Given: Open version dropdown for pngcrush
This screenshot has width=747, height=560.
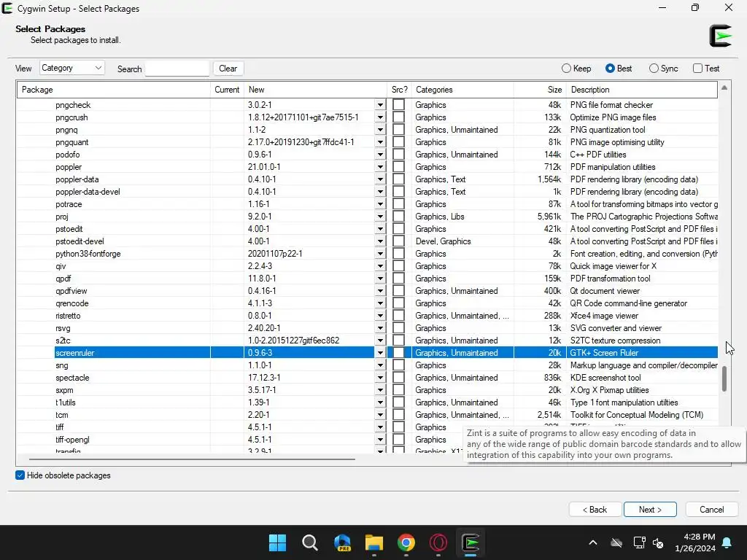Looking at the screenshot, I should pyautogui.click(x=380, y=117).
